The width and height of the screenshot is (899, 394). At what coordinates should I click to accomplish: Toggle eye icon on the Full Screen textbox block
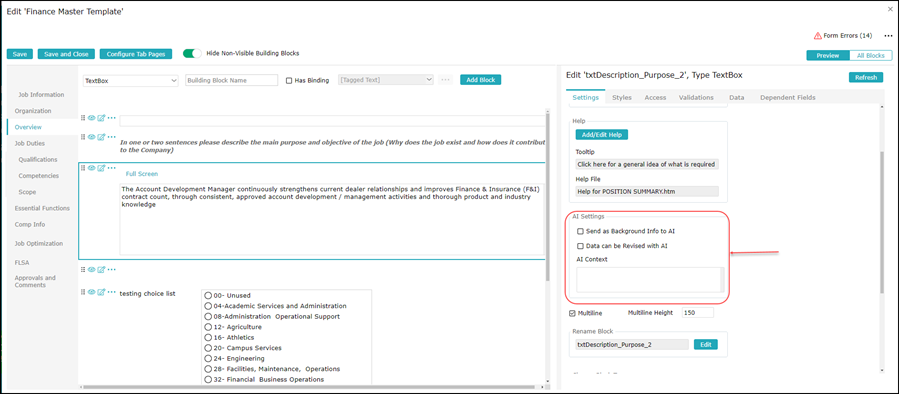click(x=92, y=168)
